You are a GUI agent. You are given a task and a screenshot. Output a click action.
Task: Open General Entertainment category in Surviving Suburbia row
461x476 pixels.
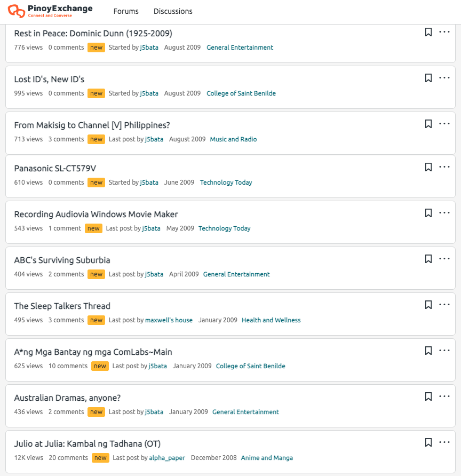click(236, 274)
